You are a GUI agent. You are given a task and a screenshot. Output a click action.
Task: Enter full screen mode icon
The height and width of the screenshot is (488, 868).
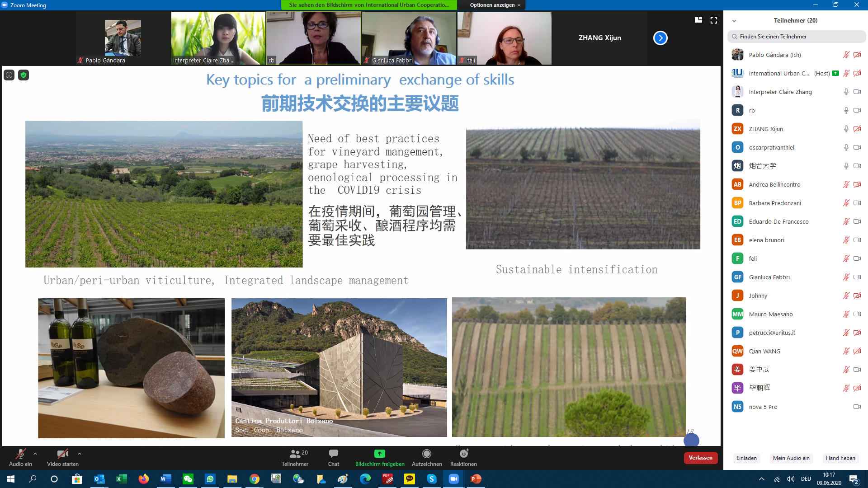pyautogui.click(x=714, y=20)
